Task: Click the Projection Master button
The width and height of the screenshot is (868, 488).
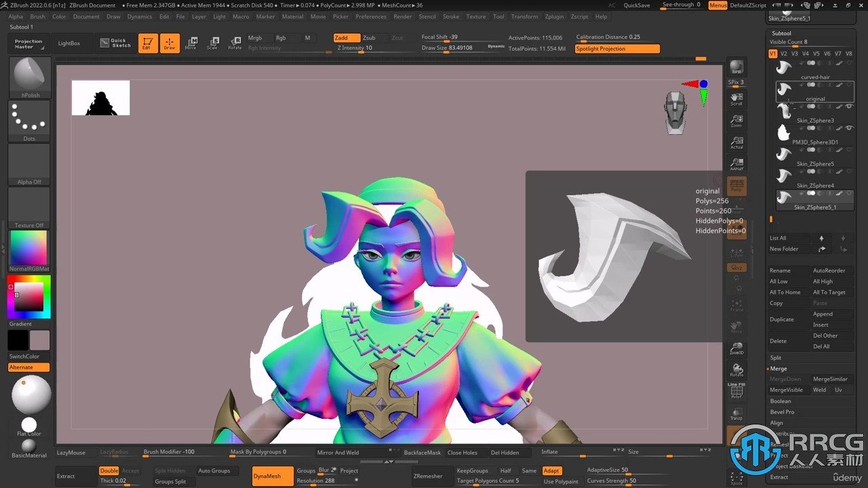Action: pos(28,43)
